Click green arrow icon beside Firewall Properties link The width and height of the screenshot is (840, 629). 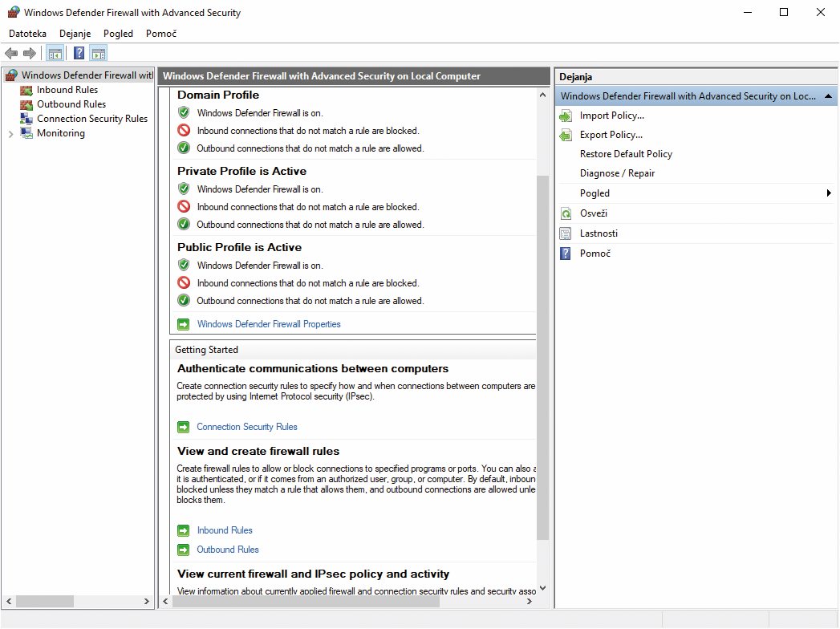pos(183,325)
